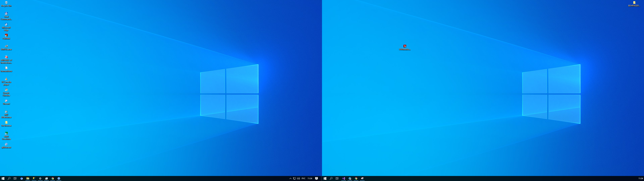This screenshot has height=181, width=644.
Task: Select the Recycle Bin desktop icon
Action: point(6,3)
